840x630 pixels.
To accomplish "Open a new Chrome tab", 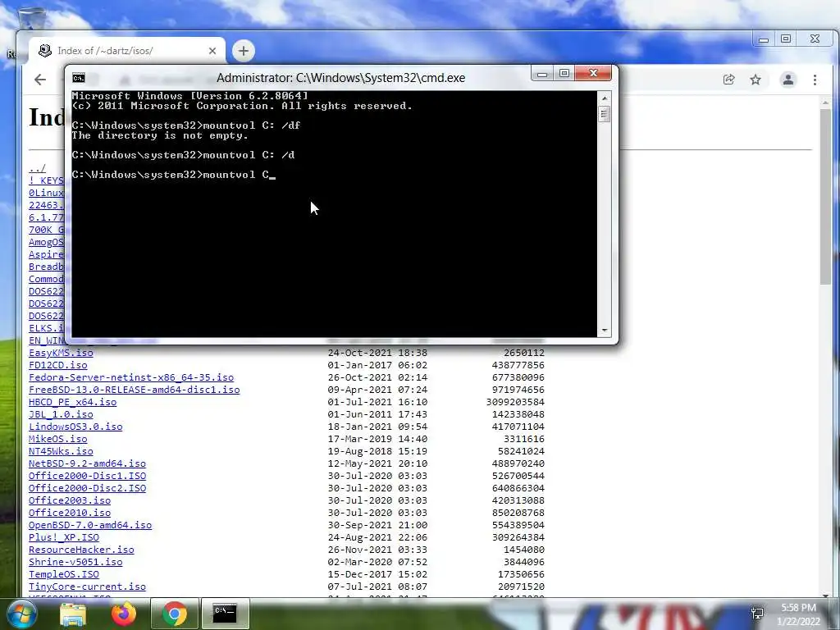I will pyautogui.click(x=243, y=51).
